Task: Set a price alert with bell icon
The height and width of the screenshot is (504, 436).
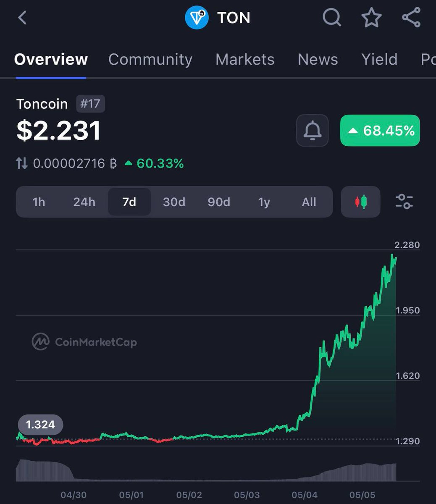Action: coord(313,131)
